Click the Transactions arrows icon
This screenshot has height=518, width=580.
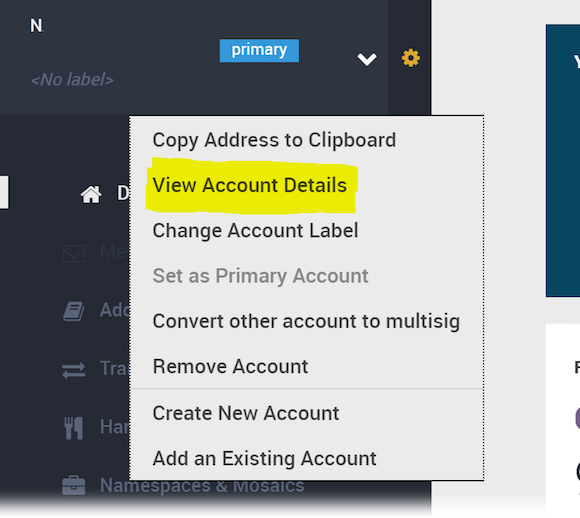73,370
